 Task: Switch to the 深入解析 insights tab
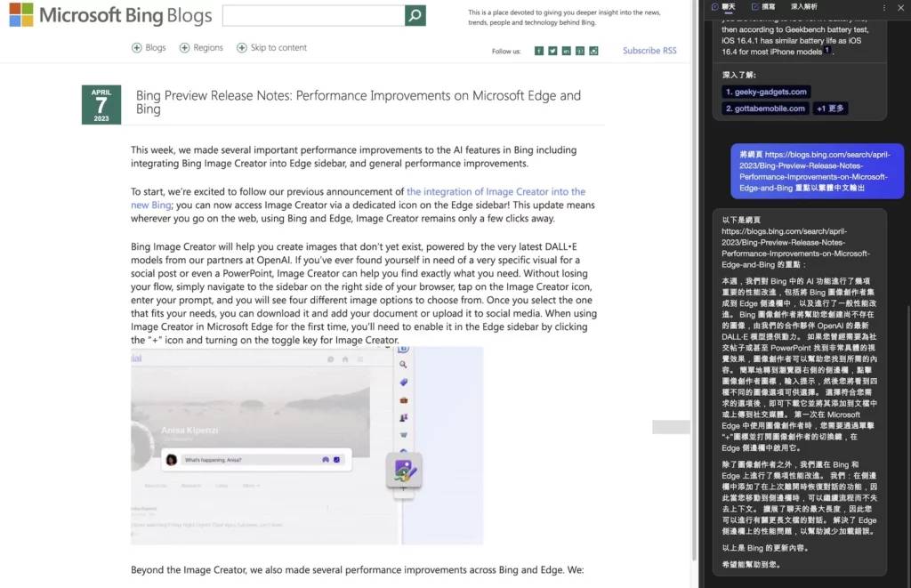[x=802, y=8]
